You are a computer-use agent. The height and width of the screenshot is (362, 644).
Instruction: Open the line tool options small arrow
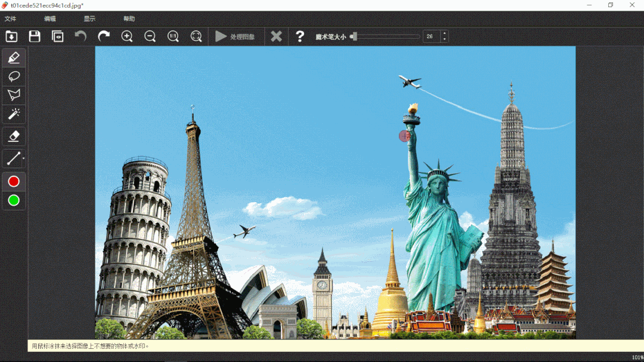23,159
